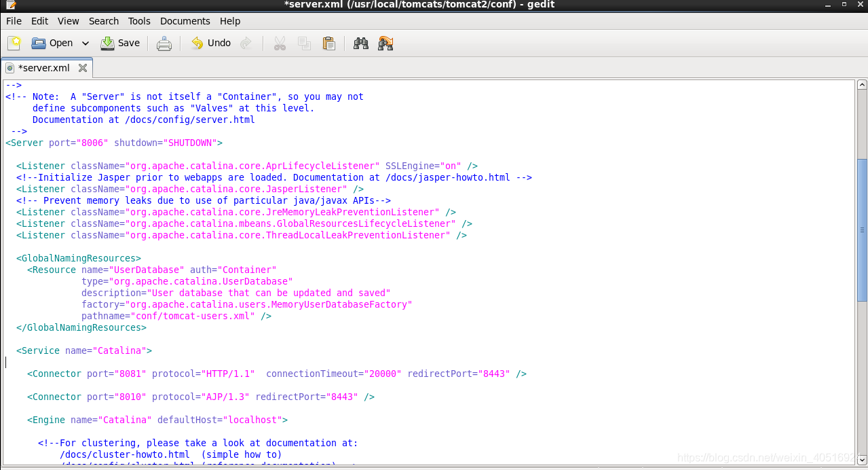The width and height of the screenshot is (868, 470).
Task: Click SSLEngine="on" attribute
Action: 423,166
